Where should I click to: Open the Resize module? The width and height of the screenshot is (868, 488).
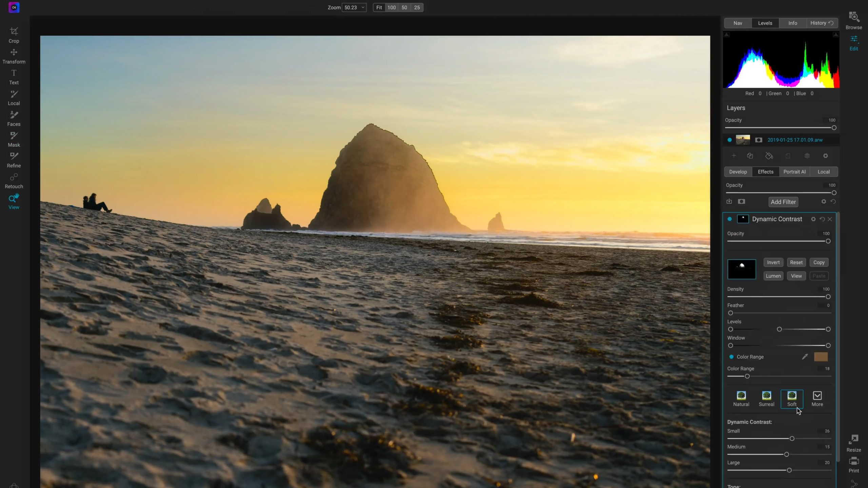coord(853,443)
